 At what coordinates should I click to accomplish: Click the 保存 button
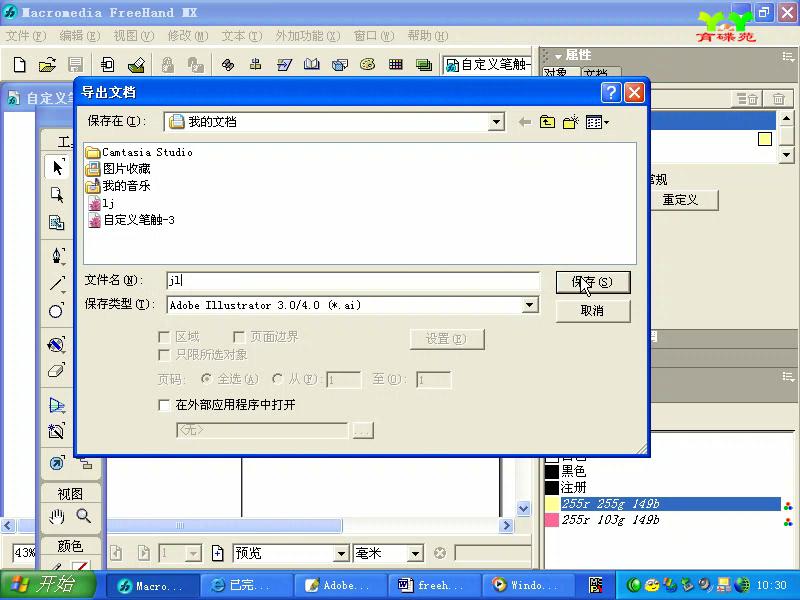593,282
